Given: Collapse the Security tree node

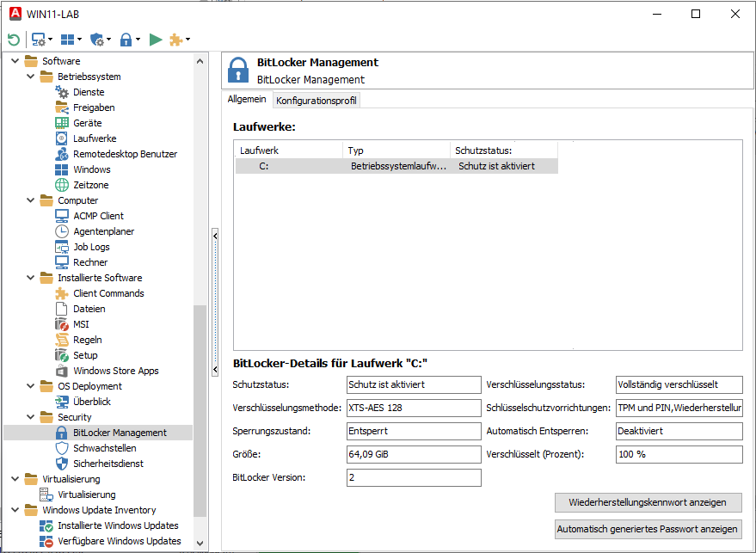Looking at the screenshot, I should click(31, 417).
